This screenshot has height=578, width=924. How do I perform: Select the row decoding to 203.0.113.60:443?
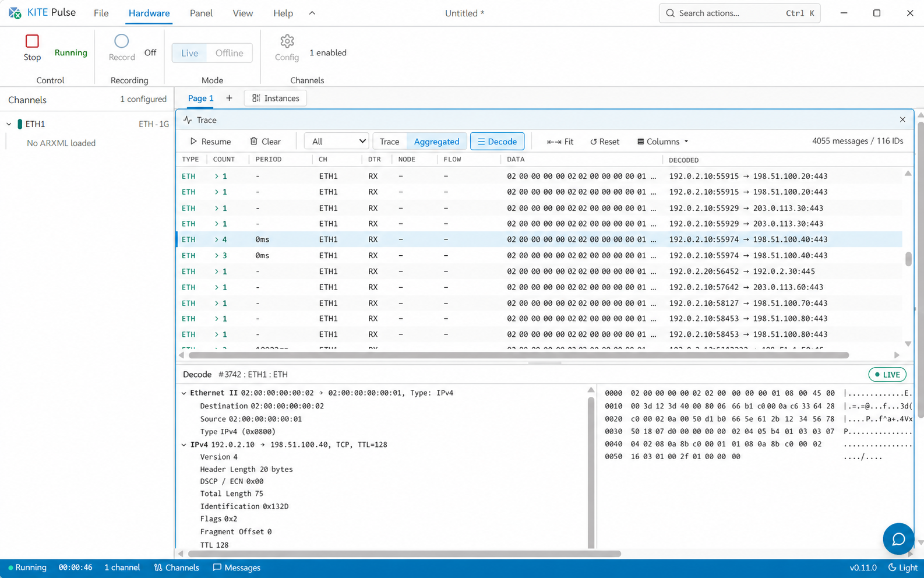[539, 287]
